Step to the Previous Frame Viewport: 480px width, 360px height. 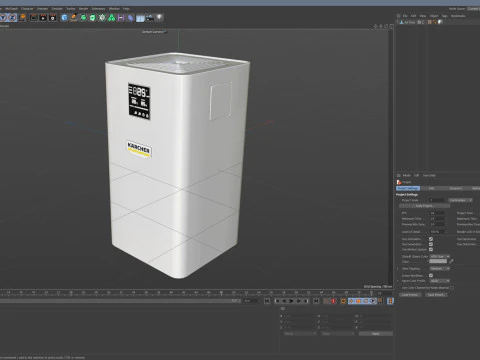[284, 301]
